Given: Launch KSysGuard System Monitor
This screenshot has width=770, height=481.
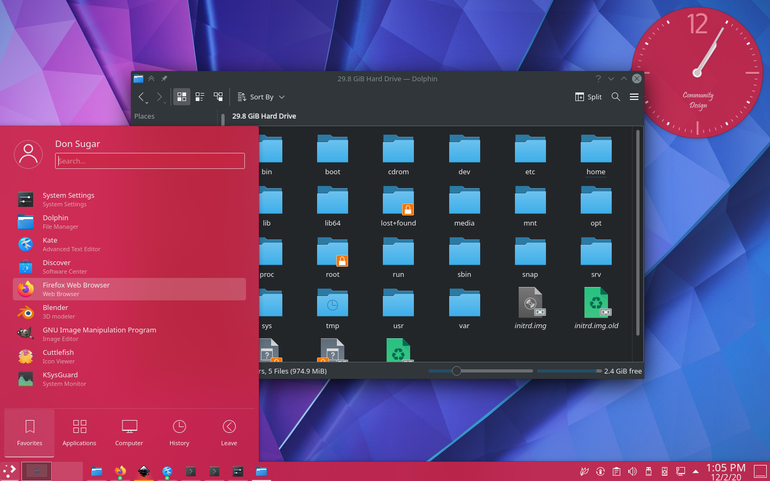Looking at the screenshot, I should pyautogui.click(x=129, y=379).
